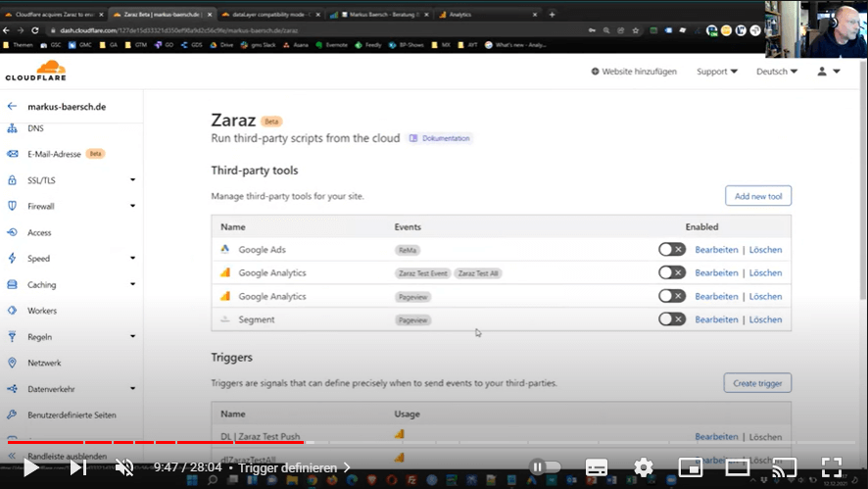The height and width of the screenshot is (489, 868).
Task: Click the browser address bar
Action: pos(315,30)
